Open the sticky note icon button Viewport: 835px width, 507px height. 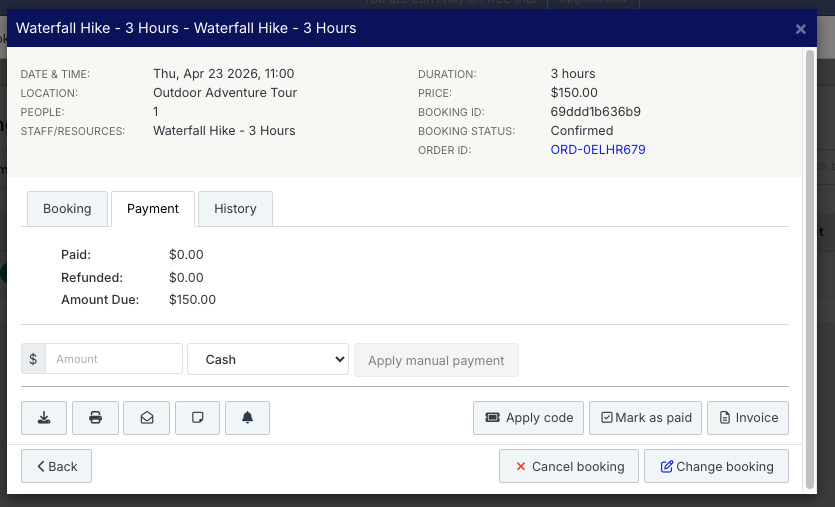[197, 418]
